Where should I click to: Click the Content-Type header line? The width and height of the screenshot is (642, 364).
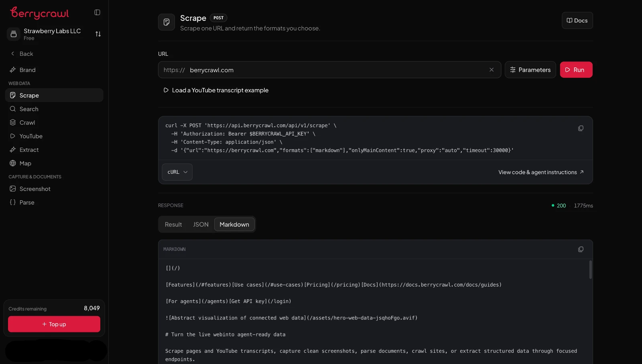[x=227, y=142]
